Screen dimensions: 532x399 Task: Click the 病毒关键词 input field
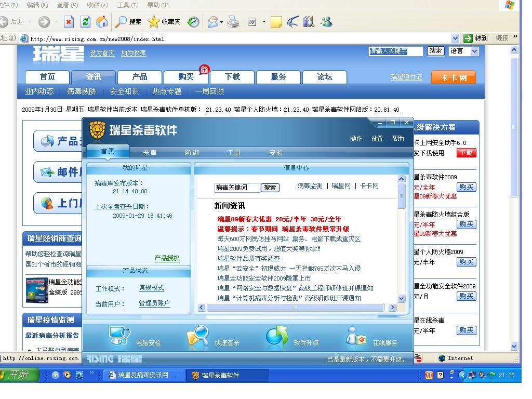click(x=237, y=187)
